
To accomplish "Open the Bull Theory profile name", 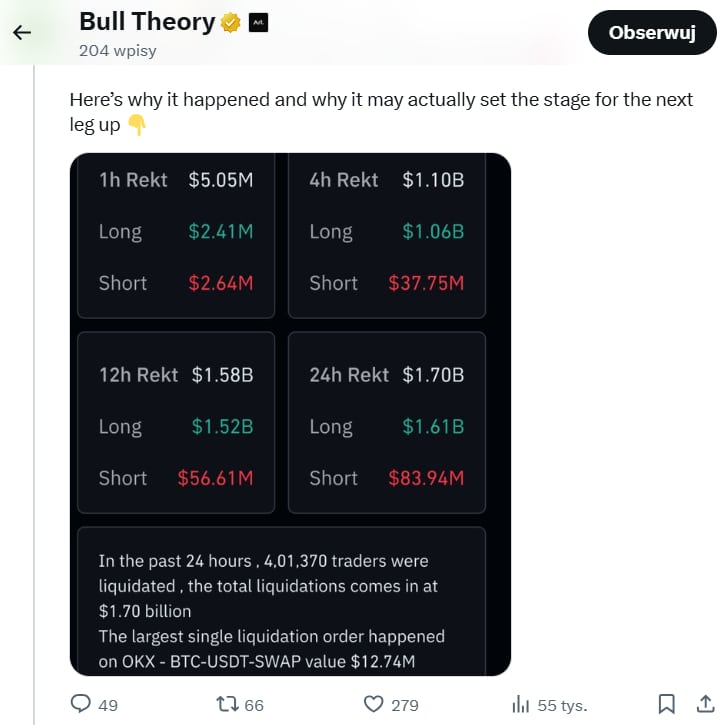I will click(x=146, y=21).
